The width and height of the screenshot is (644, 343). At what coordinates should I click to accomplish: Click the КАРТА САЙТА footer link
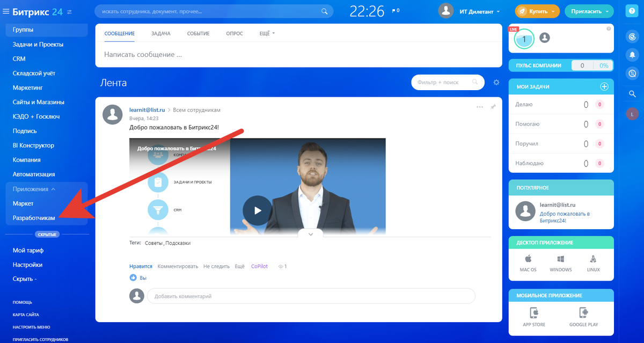coord(26,315)
